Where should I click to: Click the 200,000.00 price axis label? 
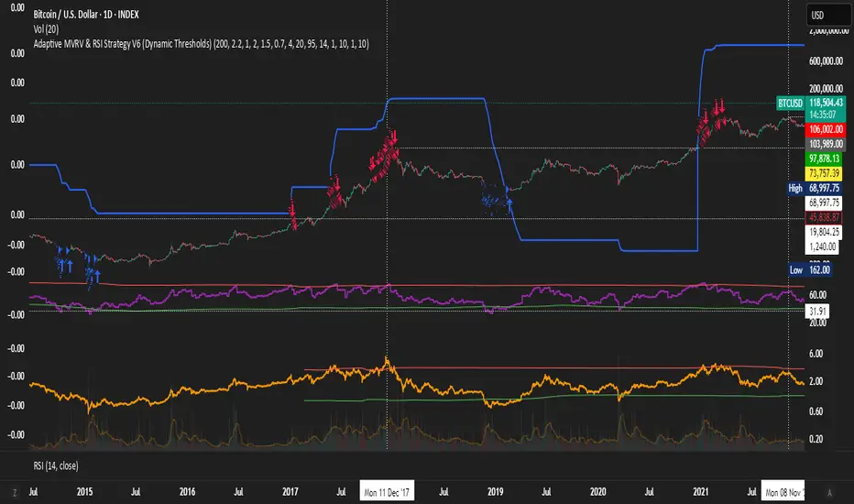pos(827,88)
